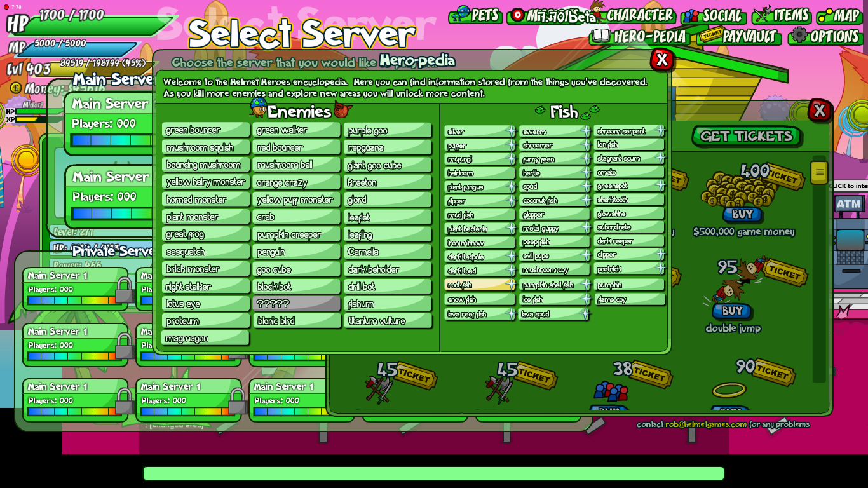Viewport: 868px width, 488px height.
Task: Click the red monster icon beside Enemies heading
Action: pyautogui.click(x=342, y=110)
